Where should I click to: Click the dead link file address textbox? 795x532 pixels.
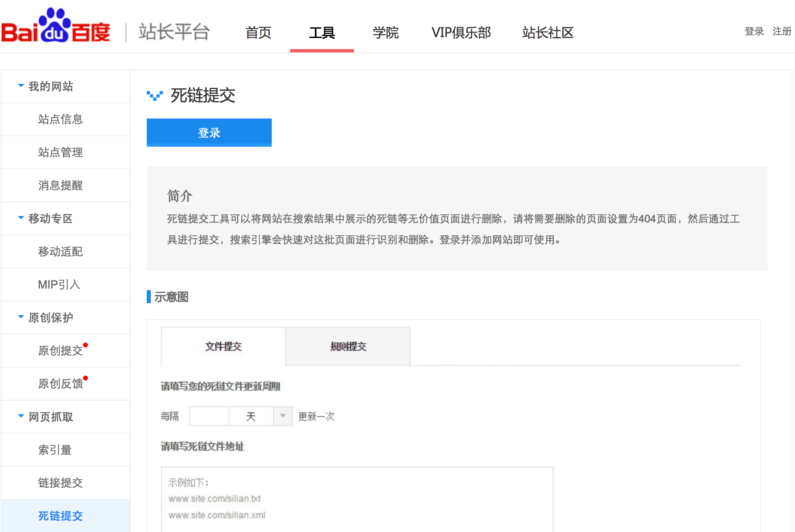tap(357, 500)
